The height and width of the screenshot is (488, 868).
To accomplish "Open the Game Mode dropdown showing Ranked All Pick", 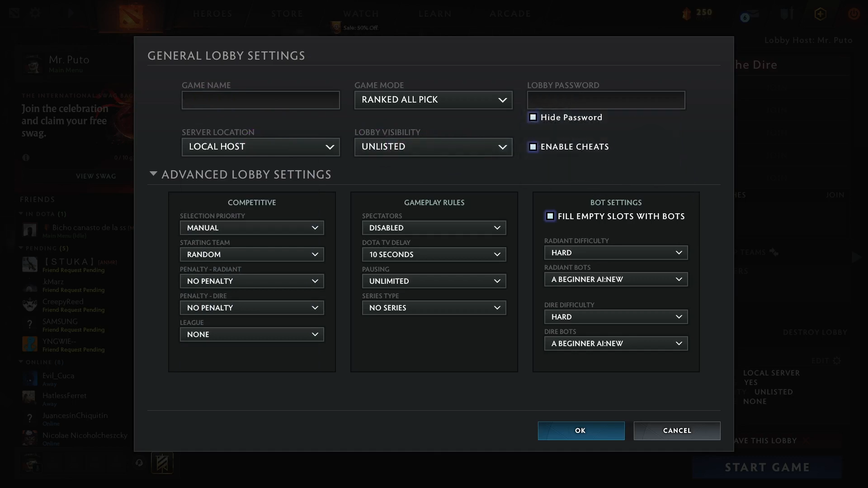I will coord(433,100).
